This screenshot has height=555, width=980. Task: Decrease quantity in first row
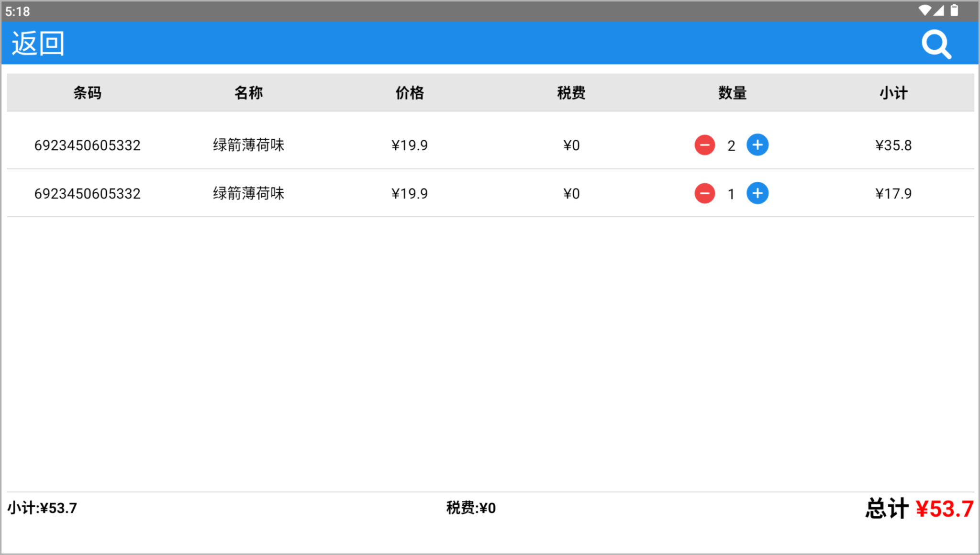[x=704, y=145]
